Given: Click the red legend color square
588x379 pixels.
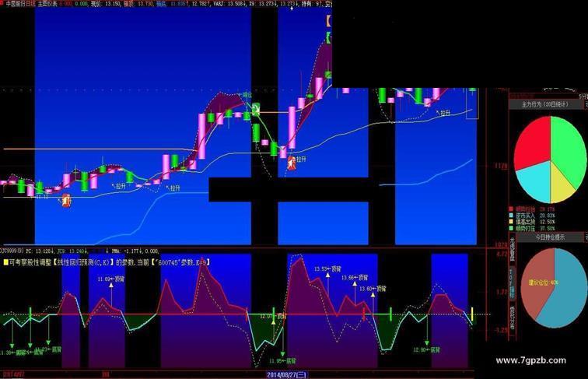Looking at the screenshot, I should coord(511,209).
